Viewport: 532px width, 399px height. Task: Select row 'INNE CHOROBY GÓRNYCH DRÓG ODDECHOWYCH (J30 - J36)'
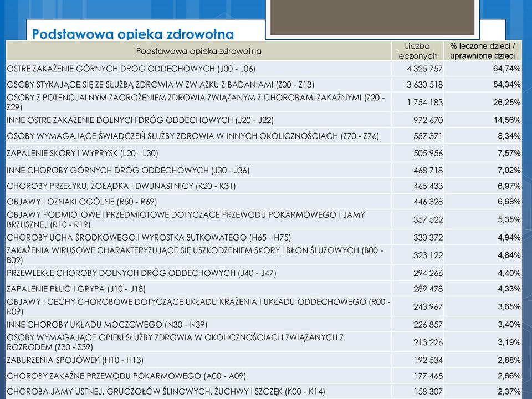point(264,170)
